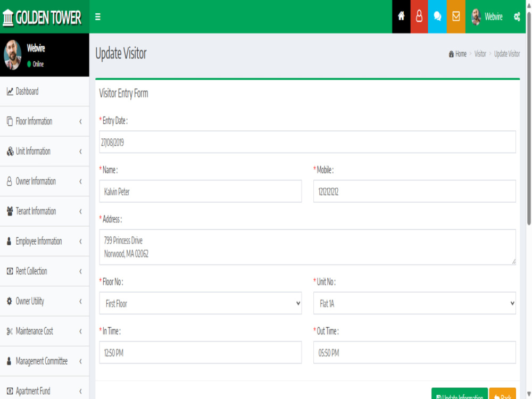This screenshot has height=399, width=532.
Task: Expand Employee Information chevron
Action: (x=80, y=241)
